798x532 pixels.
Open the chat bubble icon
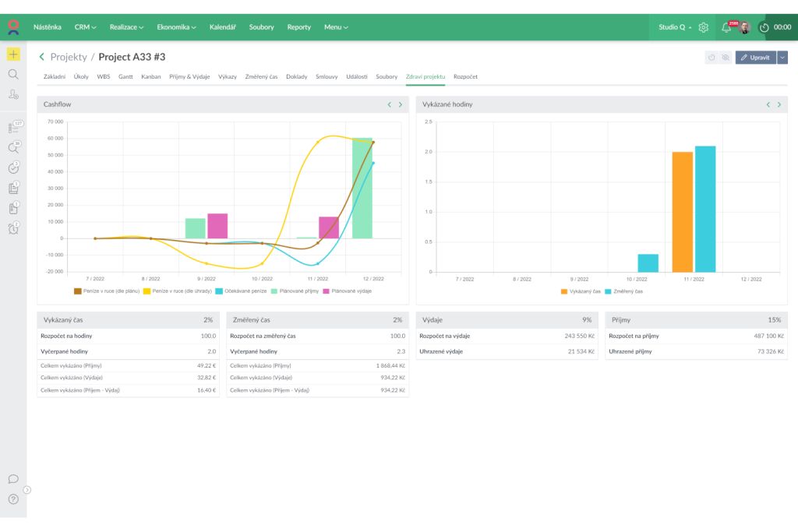pos(13,479)
